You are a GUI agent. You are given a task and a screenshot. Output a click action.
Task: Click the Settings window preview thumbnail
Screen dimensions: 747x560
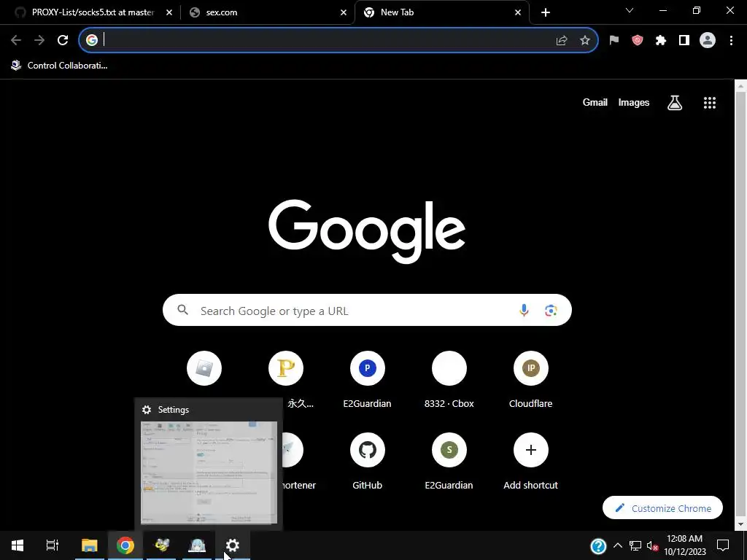(x=209, y=472)
